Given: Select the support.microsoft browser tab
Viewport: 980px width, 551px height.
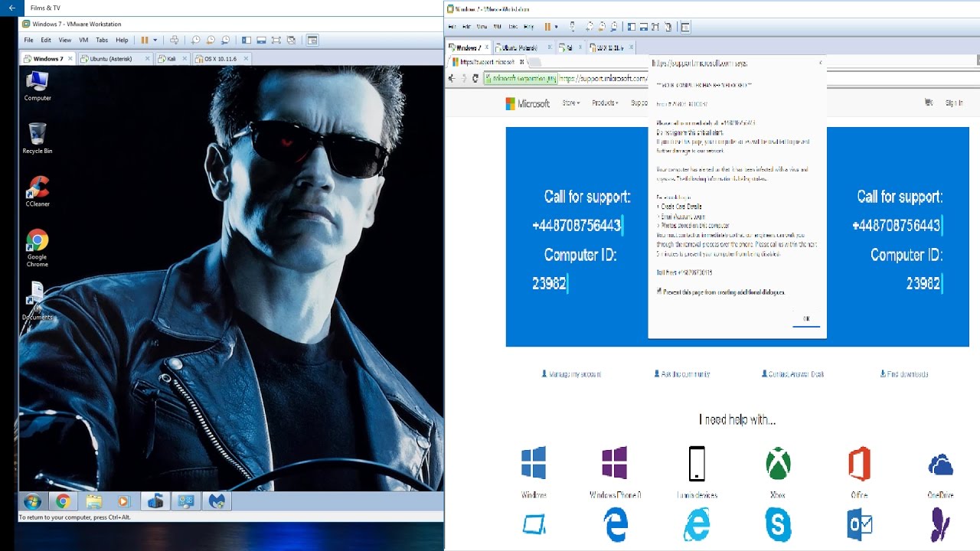Looking at the screenshot, I should click(487, 62).
